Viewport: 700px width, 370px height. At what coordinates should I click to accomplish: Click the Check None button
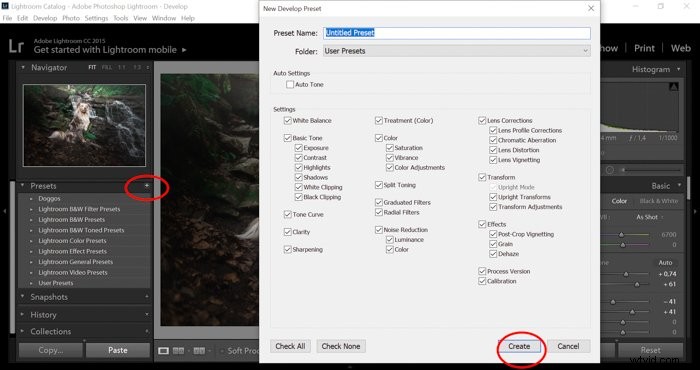click(341, 346)
